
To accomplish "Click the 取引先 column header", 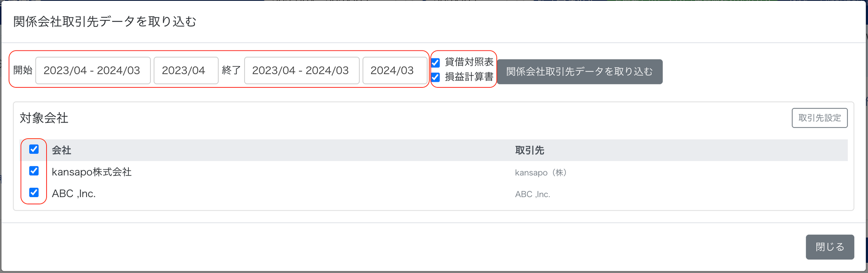I will 529,150.
